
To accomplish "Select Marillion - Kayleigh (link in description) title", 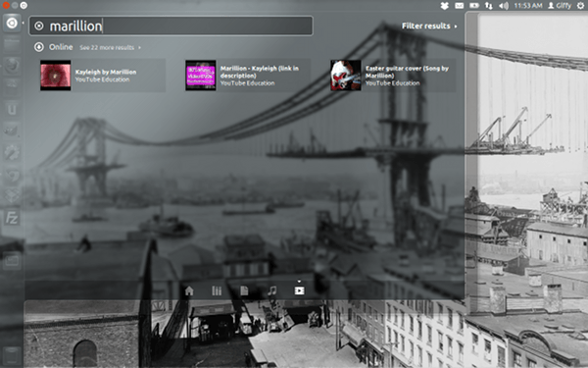I will point(260,72).
